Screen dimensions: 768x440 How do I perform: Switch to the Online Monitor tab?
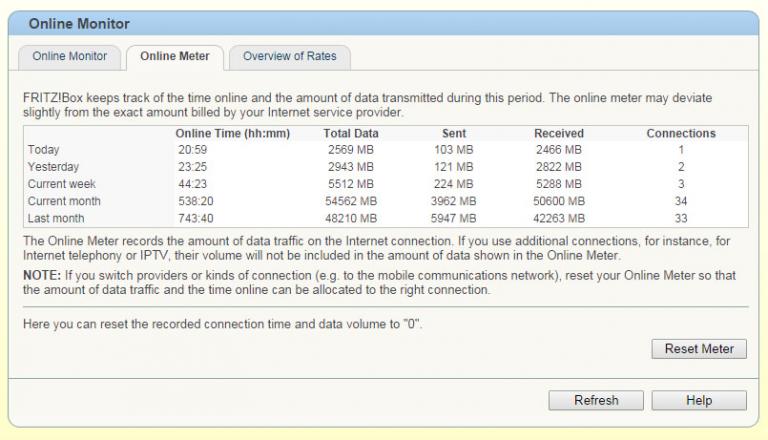[69, 56]
